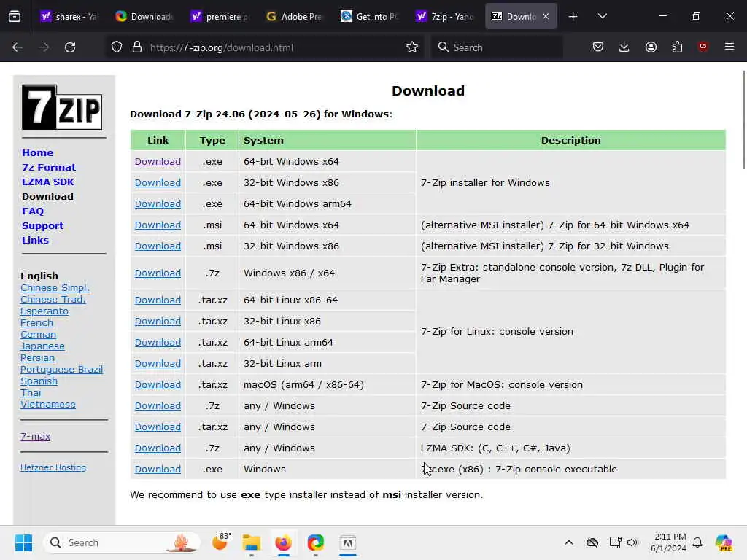Download the 64-bit Windows x64 .exe
The width and height of the screenshot is (747, 560).
click(x=158, y=161)
